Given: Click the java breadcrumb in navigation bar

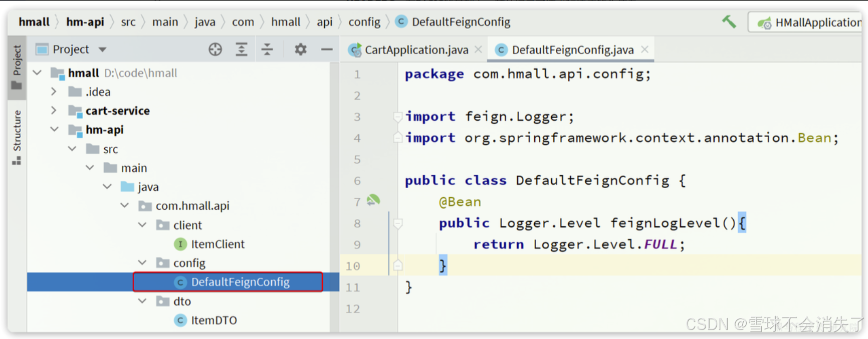Looking at the screenshot, I should tap(205, 22).
